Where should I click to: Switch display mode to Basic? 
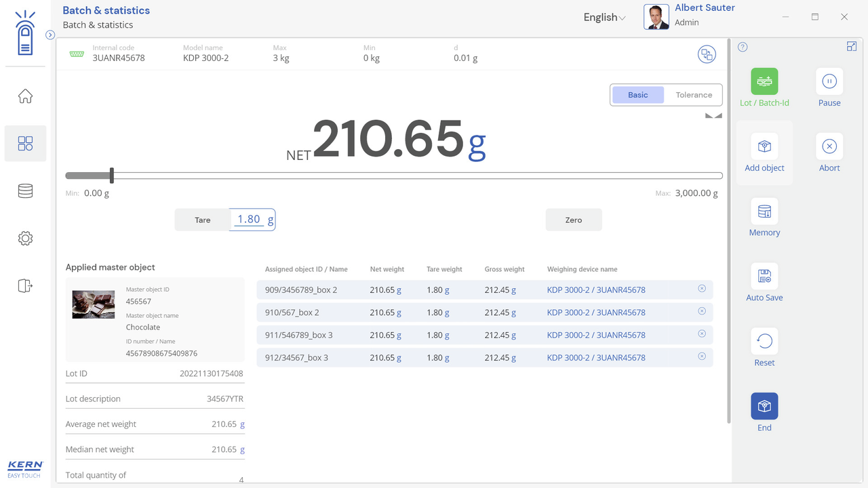(637, 95)
